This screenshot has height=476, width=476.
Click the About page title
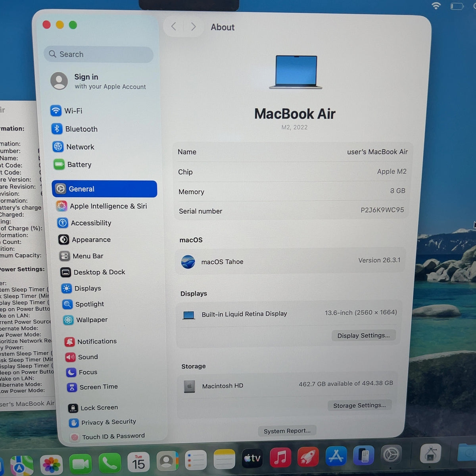(x=223, y=27)
